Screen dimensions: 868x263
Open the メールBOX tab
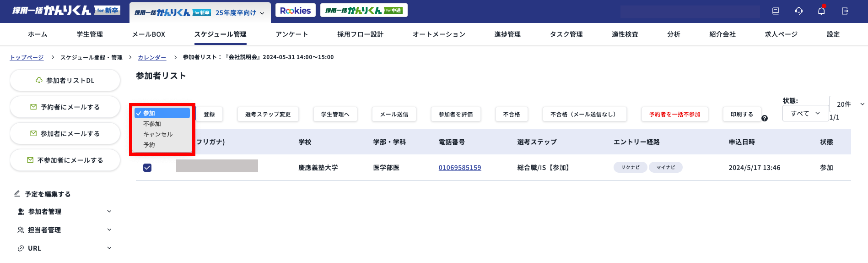tap(149, 34)
